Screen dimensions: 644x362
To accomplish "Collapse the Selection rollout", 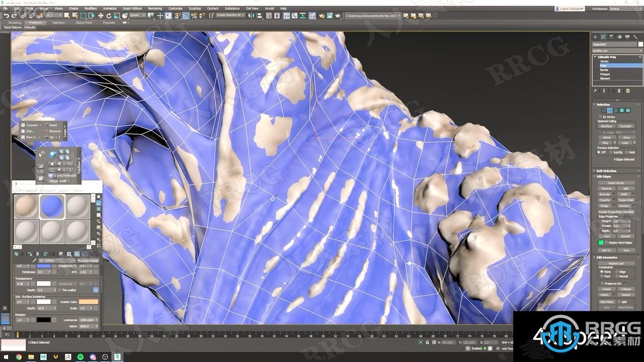I will coord(603,105).
